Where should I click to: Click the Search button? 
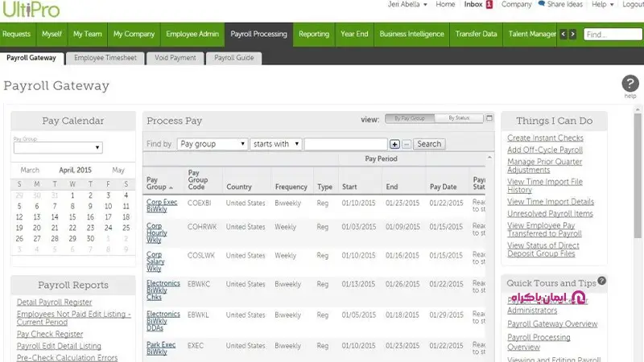click(x=429, y=144)
